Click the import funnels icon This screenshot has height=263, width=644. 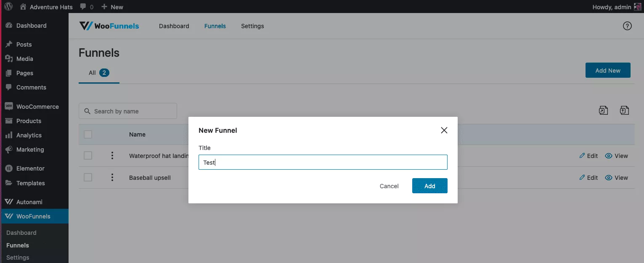coord(625,110)
